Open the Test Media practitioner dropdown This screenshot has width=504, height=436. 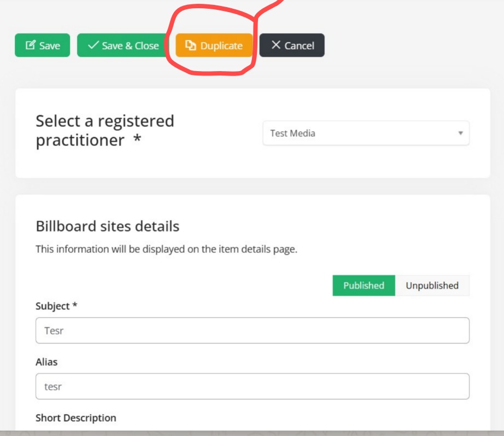(365, 133)
